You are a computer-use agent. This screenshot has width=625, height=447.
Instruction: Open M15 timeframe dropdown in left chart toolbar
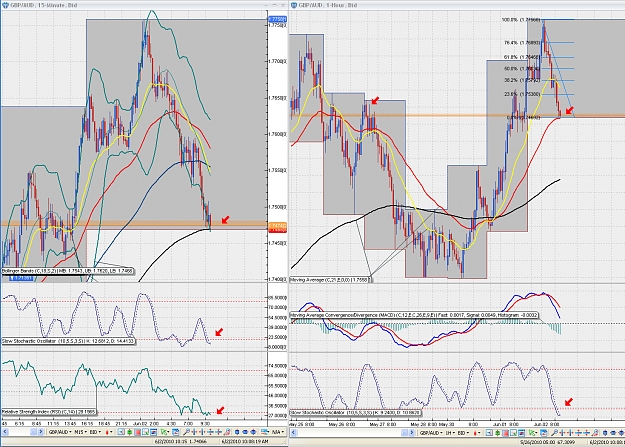[81, 432]
